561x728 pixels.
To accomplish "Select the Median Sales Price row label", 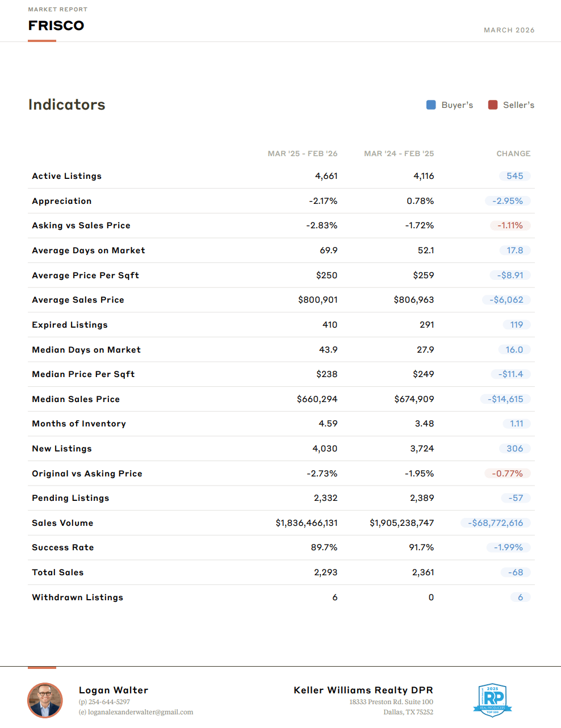I will (76, 399).
